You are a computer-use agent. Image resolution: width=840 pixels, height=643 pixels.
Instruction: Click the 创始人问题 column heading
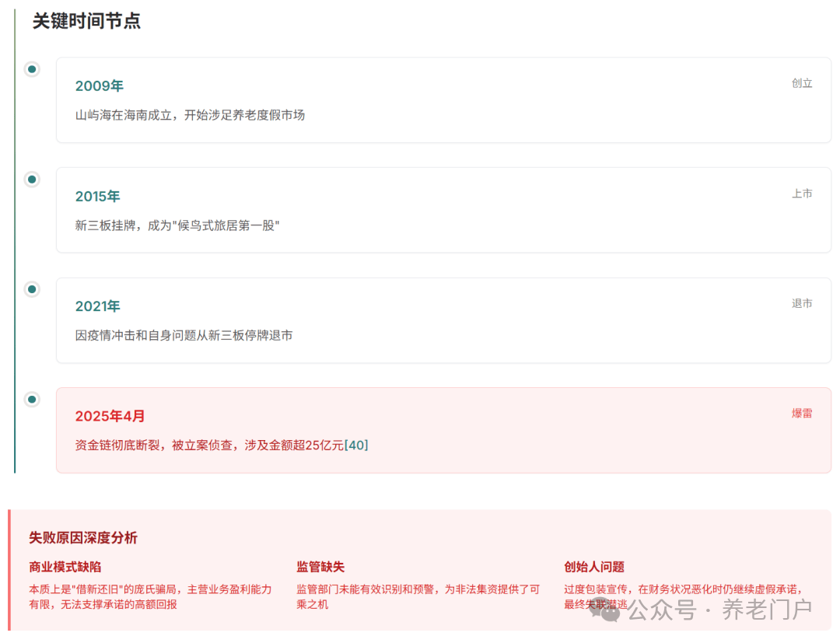pos(594,567)
